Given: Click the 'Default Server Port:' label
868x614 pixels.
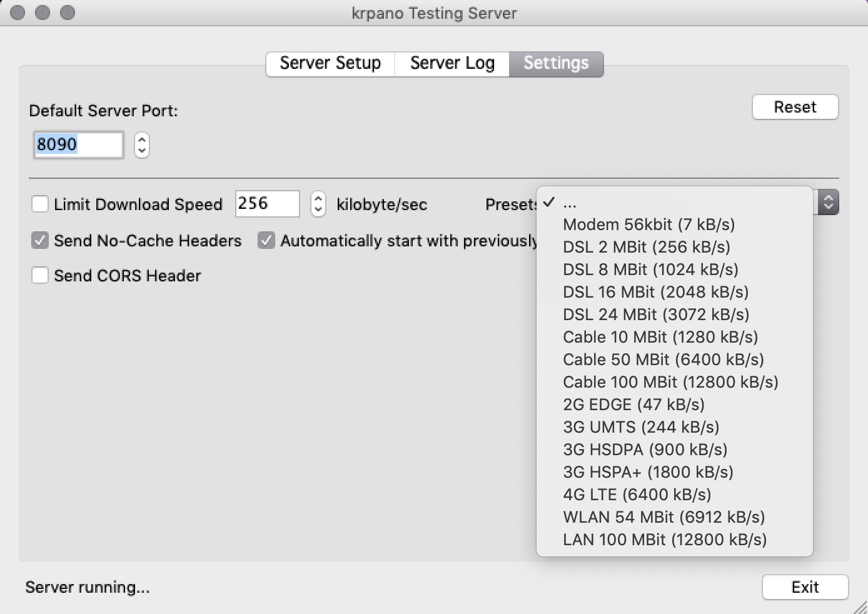Looking at the screenshot, I should point(104,111).
